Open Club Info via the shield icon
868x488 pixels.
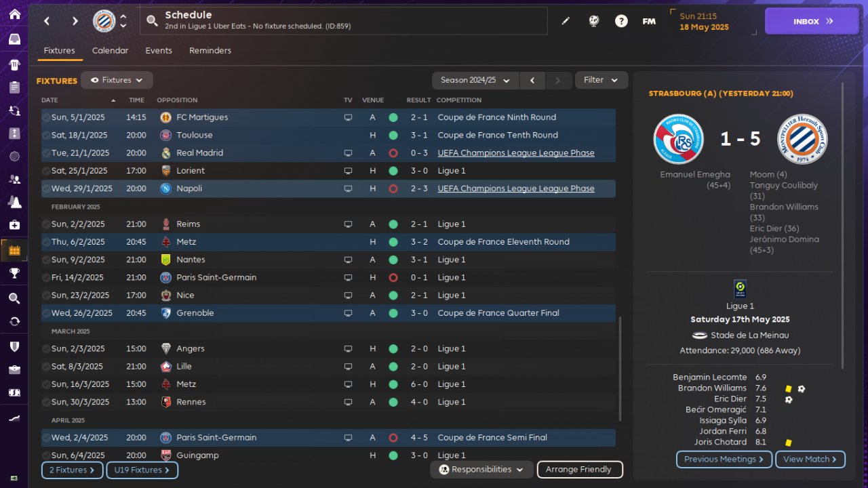(14, 346)
